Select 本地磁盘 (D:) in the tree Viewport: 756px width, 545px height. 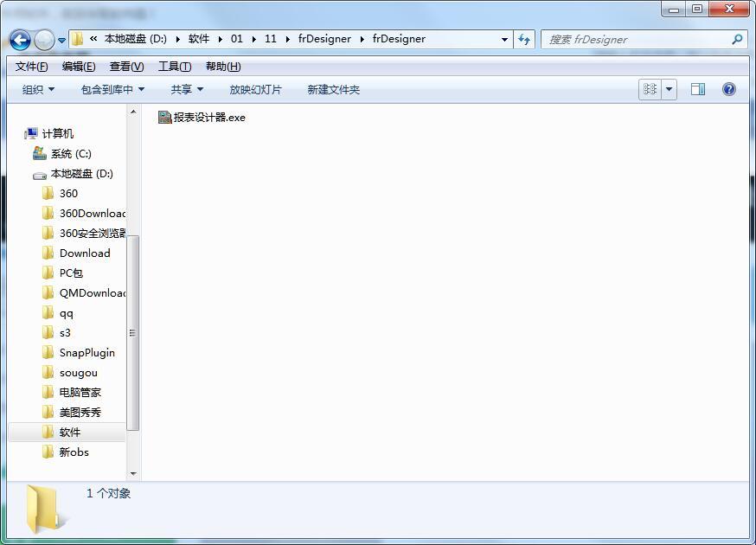(82, 174)
